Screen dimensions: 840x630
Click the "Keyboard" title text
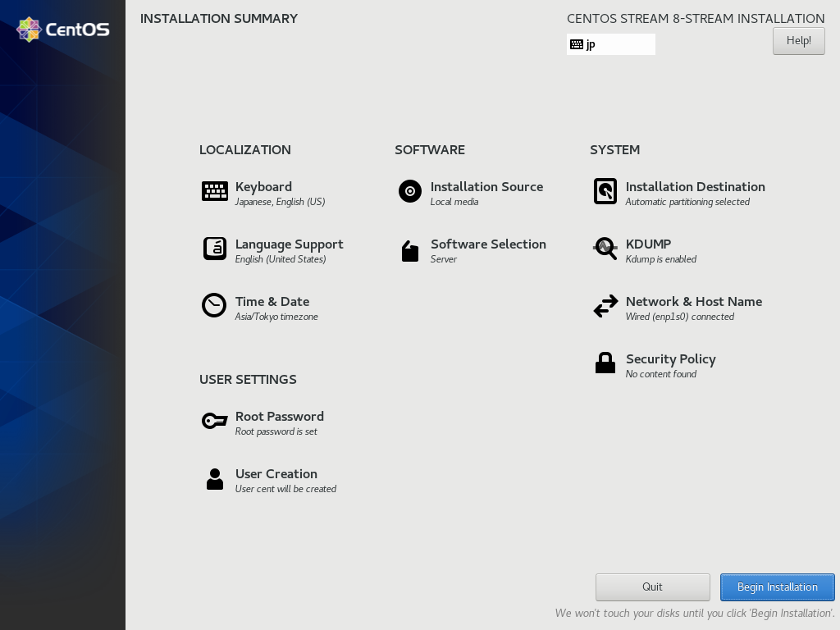coord(263,187)
